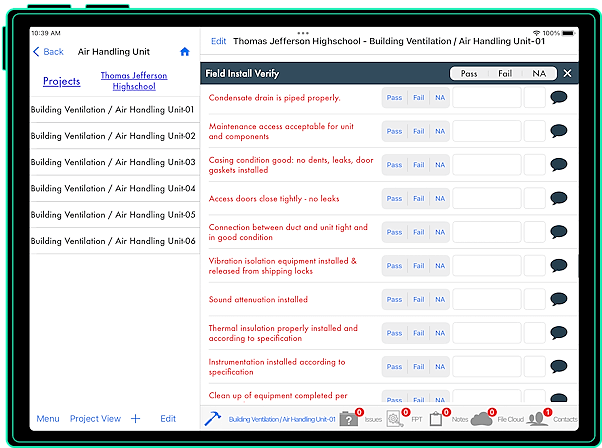
Task: Close the Field Install Verify panel
Action: point(567,73)
